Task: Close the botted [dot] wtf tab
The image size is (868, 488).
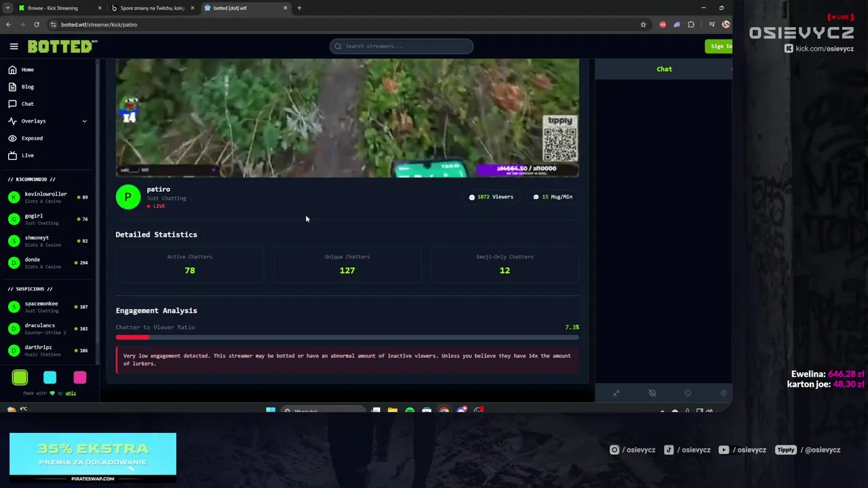Action: (x=285, y=8)
